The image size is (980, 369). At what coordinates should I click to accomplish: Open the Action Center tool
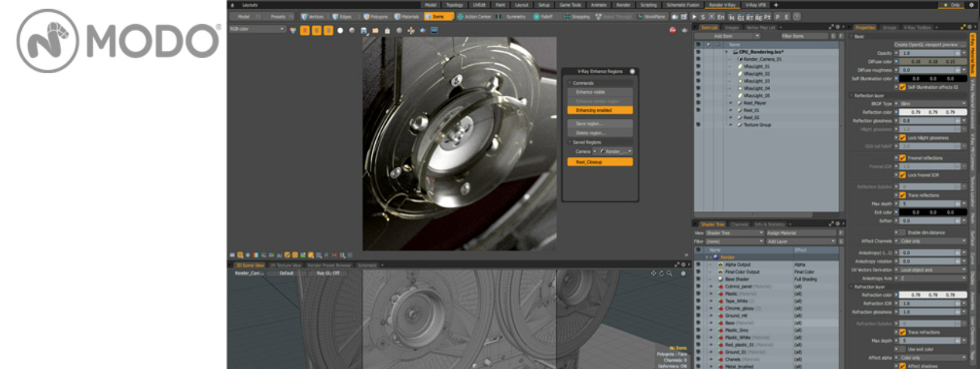[x=474, y=17]
